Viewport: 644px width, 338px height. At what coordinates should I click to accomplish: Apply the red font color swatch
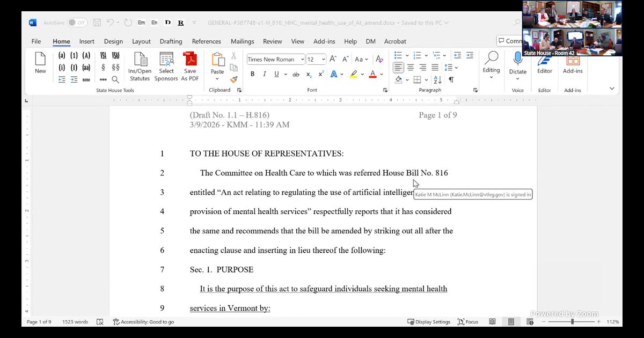pos(373,75)
